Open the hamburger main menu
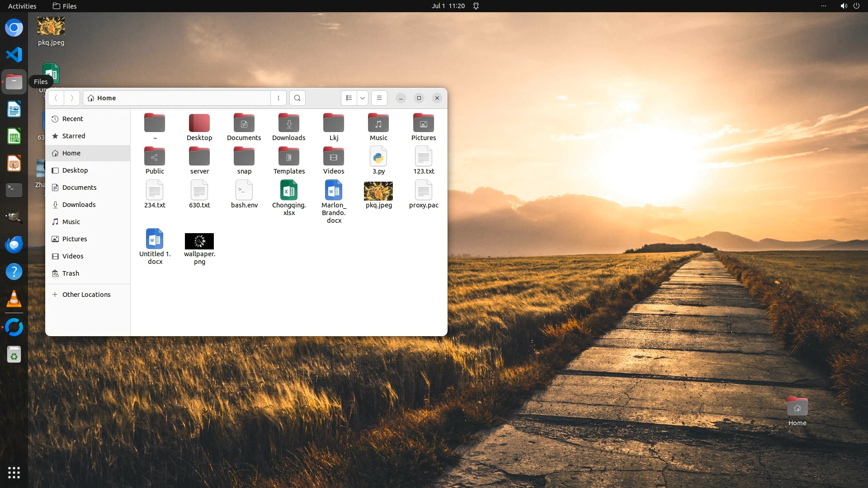 point(379,98)
